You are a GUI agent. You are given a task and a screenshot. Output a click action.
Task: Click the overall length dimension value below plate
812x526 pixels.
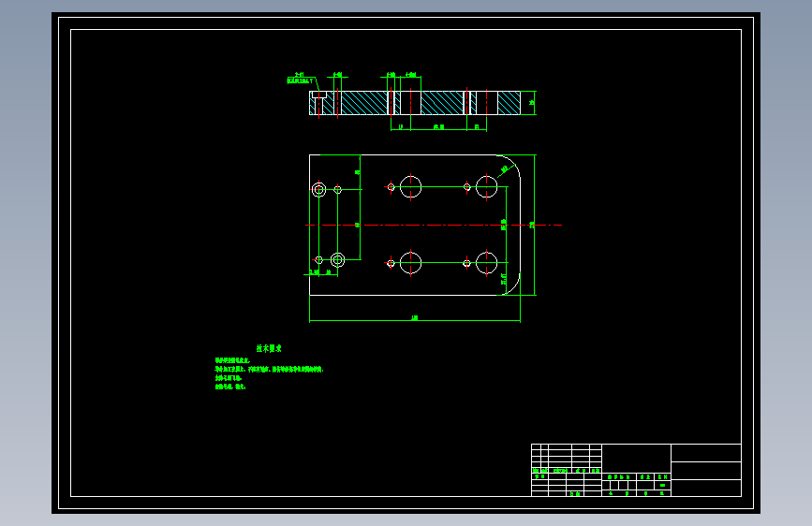[x=415, y=318]
